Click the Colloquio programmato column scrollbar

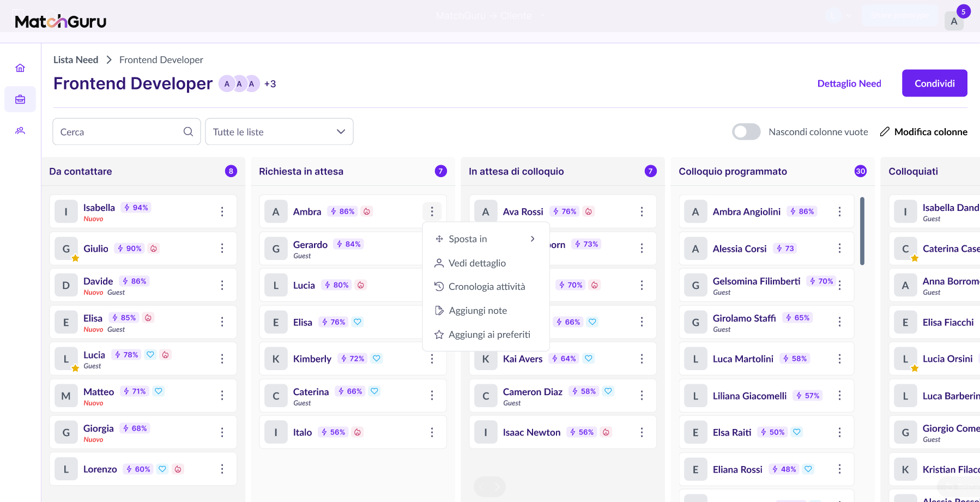[862, 231]
